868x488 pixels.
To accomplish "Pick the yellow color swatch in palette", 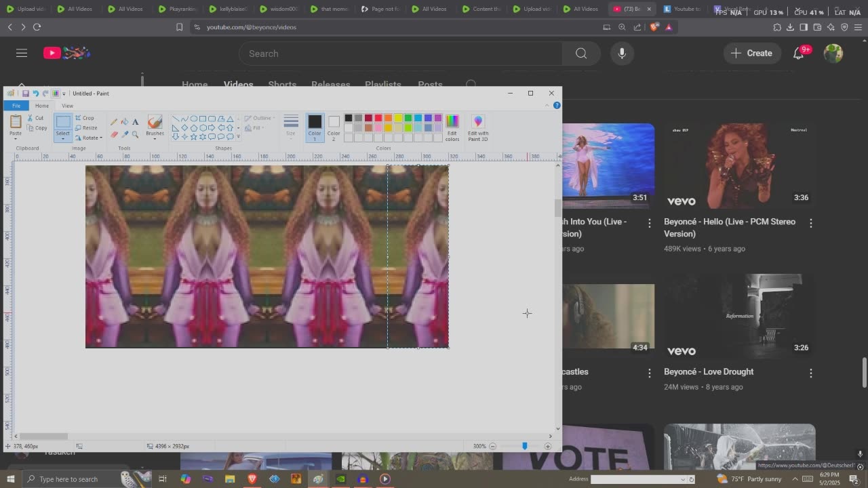I will pos(398,118).
